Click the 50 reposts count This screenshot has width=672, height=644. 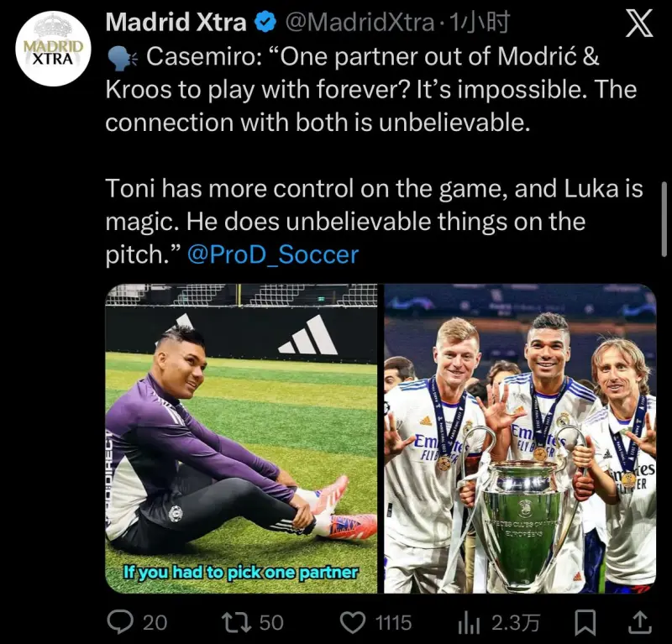(270, 623)
